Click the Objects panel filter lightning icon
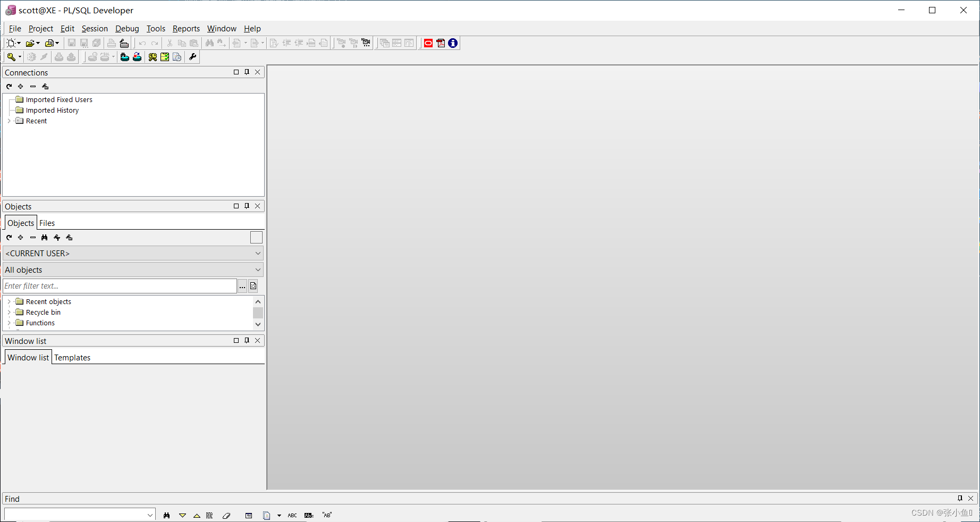 click(57, 238)
